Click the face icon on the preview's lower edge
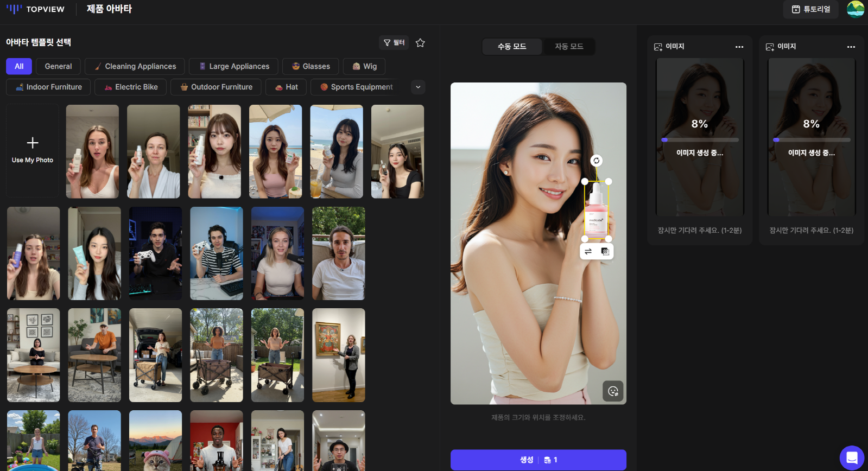Image resolution: width=868 pixels, height=471 pixels. tap(613, 391)
